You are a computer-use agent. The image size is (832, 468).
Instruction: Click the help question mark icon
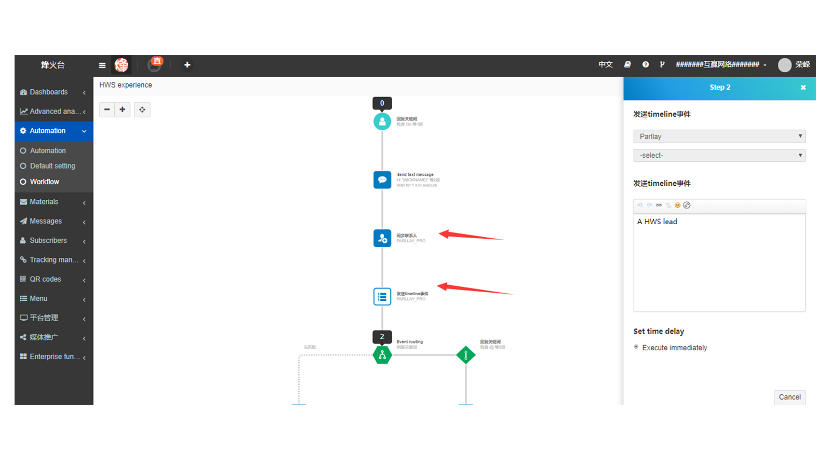tap(645, 65)
